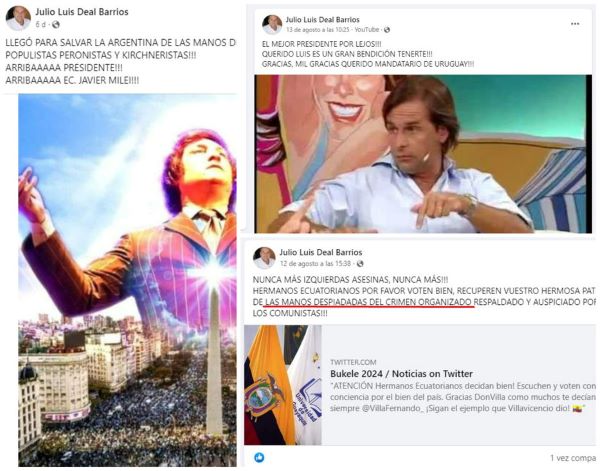Click the profile avatar on the 12 de agosto post
Screen dimensions: 600x471
264,258
